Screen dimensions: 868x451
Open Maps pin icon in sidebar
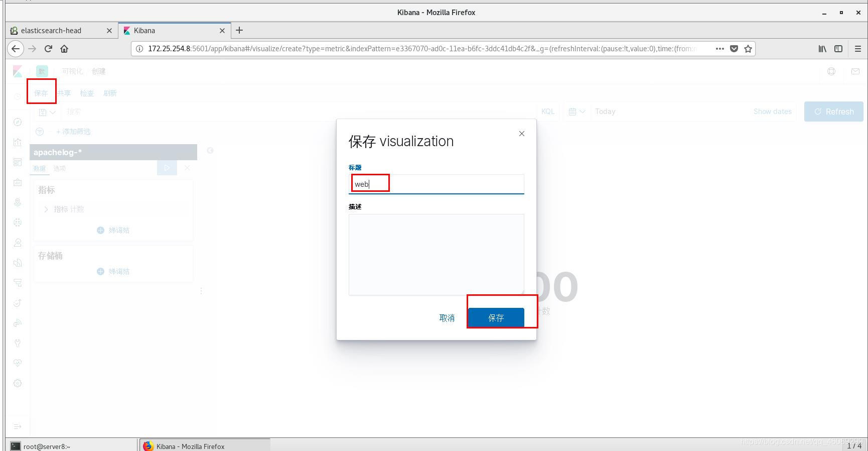coord(18,202)
